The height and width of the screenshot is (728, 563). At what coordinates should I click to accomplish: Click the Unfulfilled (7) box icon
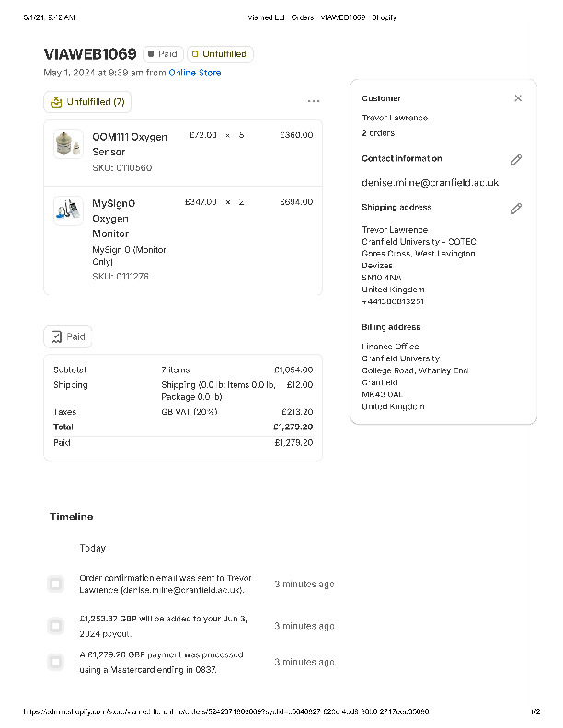(57, 102)
